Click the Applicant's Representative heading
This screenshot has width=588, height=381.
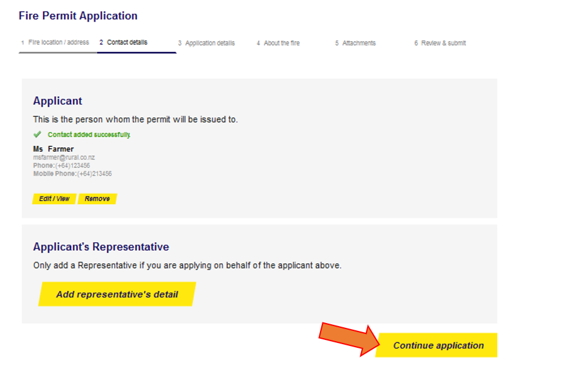tap(101, 247)
